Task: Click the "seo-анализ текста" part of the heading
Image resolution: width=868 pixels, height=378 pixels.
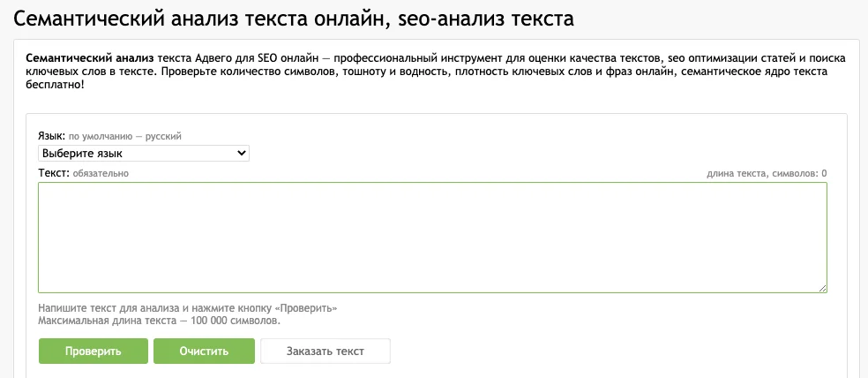Action: [x=484, y=19]
